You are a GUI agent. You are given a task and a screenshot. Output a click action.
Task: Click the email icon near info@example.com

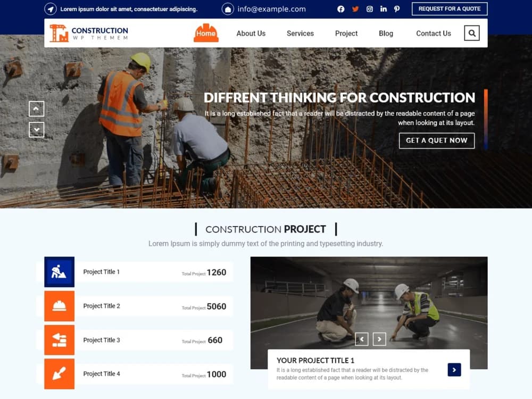point(228,9)
